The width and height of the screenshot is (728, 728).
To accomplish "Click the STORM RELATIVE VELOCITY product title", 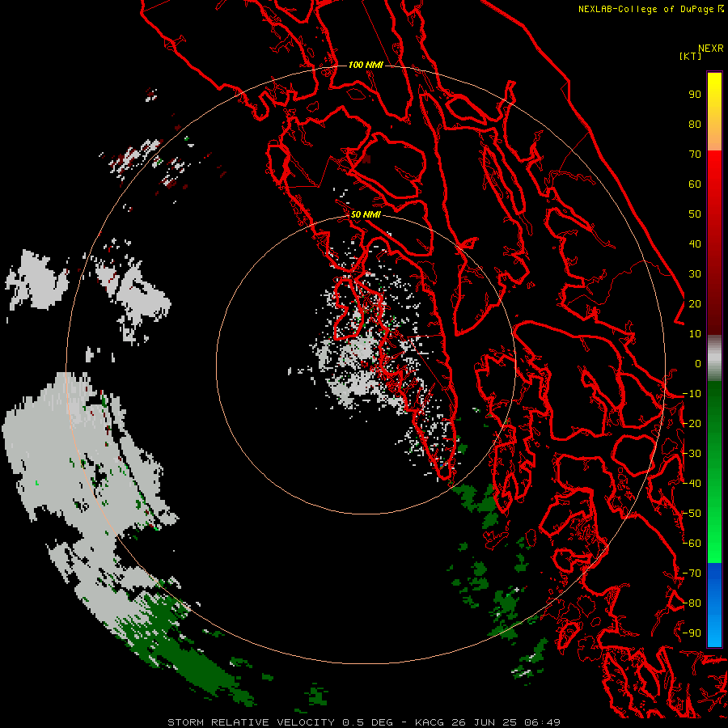I will 251,722.
